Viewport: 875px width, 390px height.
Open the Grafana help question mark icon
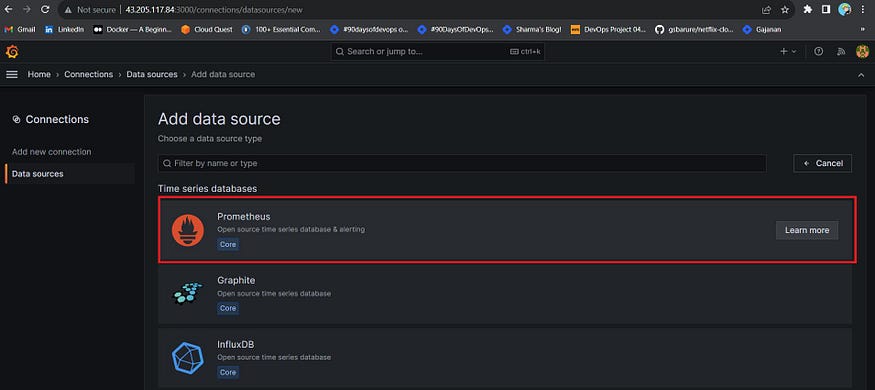pos(819,51)
